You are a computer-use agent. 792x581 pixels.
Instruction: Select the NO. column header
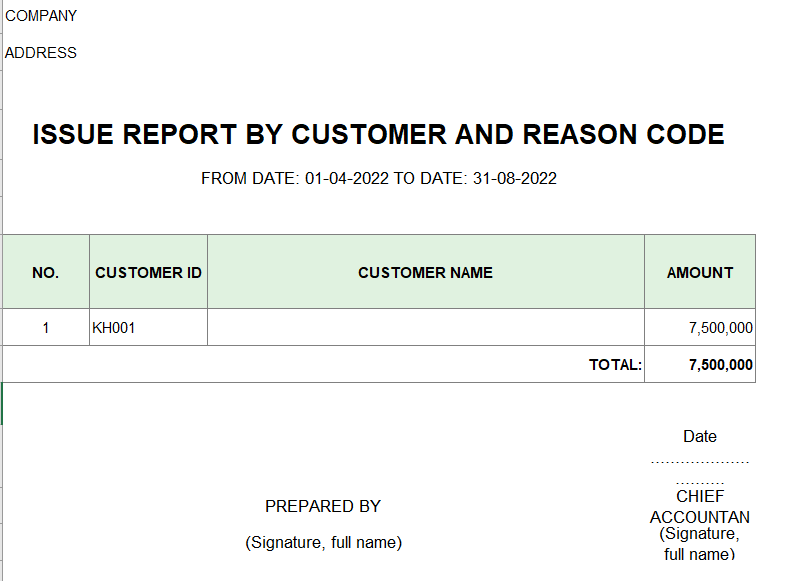click(46, 272)
